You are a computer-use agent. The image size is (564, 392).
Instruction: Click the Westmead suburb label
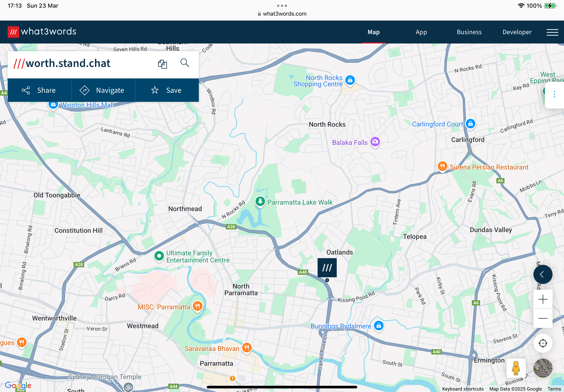[142, 326]
